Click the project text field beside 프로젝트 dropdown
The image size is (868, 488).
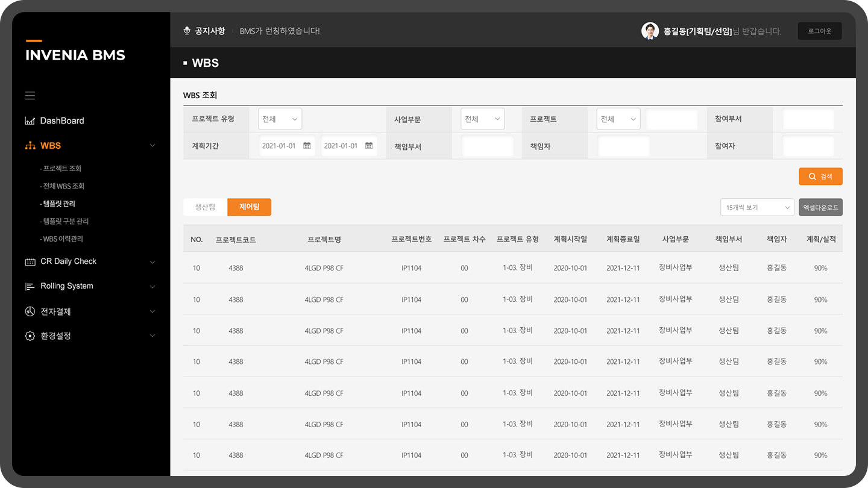(x=672, y=119)
